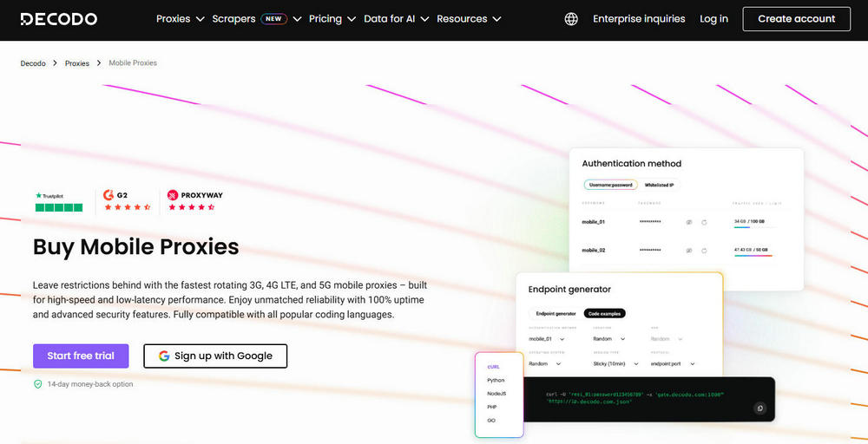Expand the Data for AI menu
Screen dimensions: 868x444
pyautogui.click(x=397, y=19)
